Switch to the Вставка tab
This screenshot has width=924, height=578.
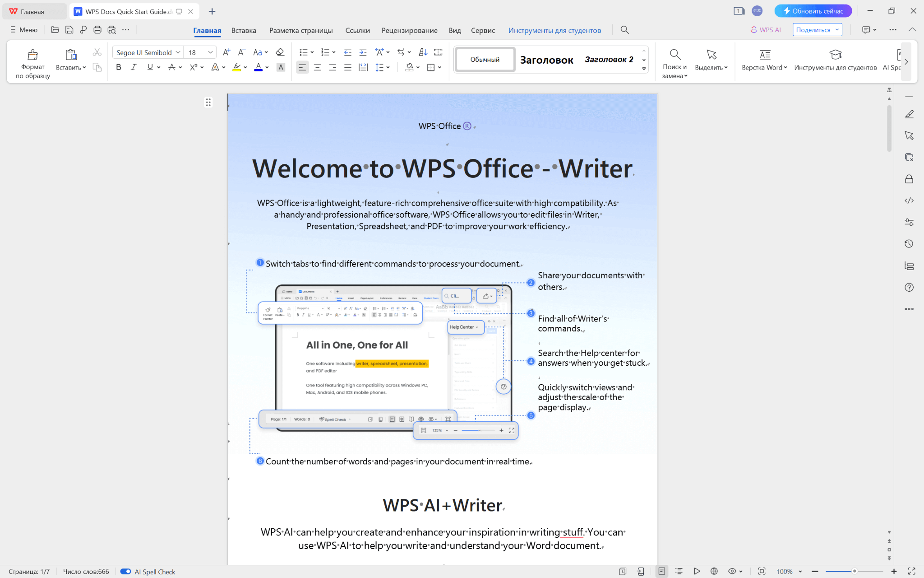[x=244, y=30]
